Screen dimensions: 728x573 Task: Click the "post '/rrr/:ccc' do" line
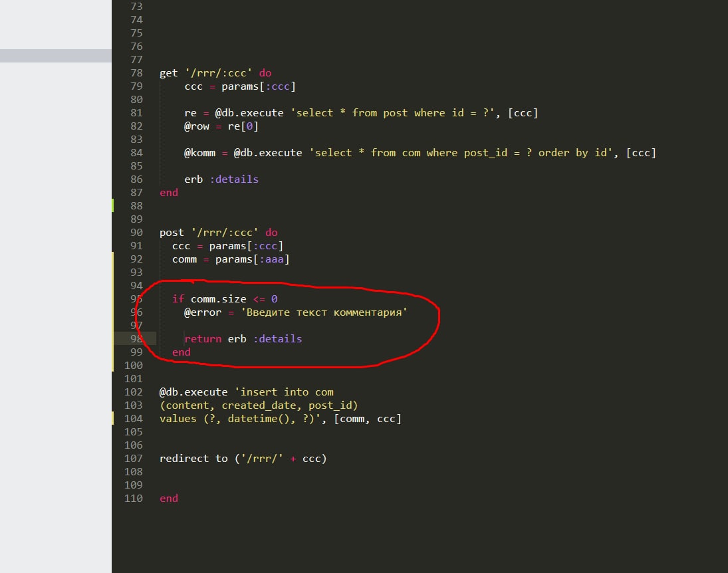click(218, 233)
